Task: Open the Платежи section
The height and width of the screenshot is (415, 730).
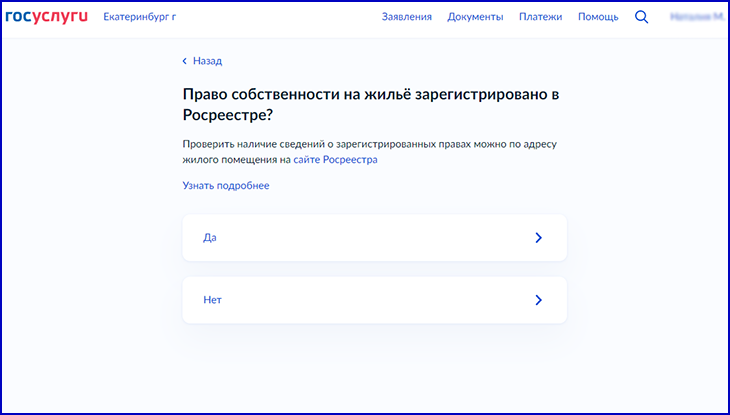Action: pyautogui.click(x=540, y=17)
